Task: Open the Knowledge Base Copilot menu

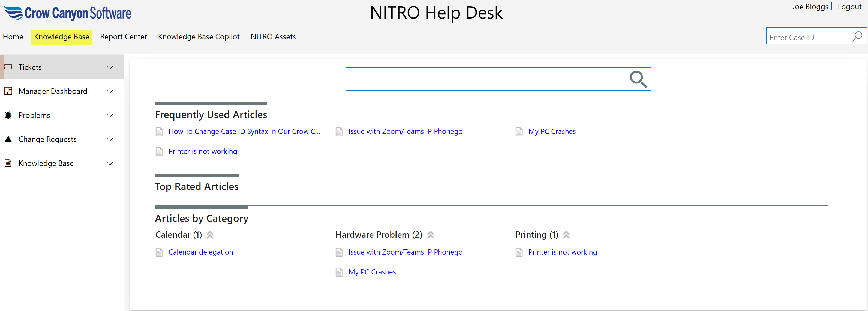Action: (x=199, y=37)
